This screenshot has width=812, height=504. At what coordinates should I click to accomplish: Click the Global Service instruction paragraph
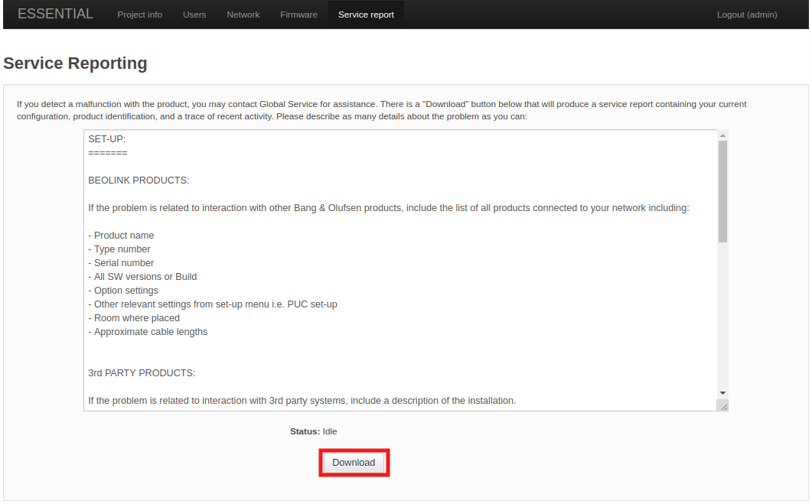pos(381,110)
